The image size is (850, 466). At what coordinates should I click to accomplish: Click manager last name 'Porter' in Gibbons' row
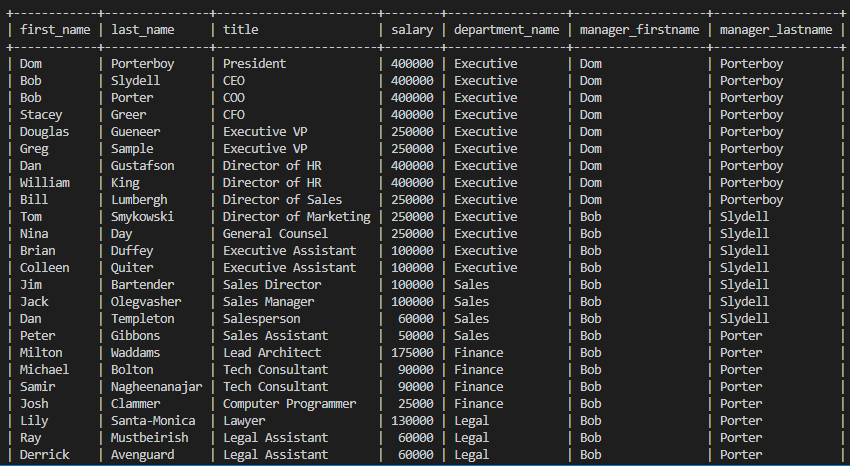click(x=741, y=335)
